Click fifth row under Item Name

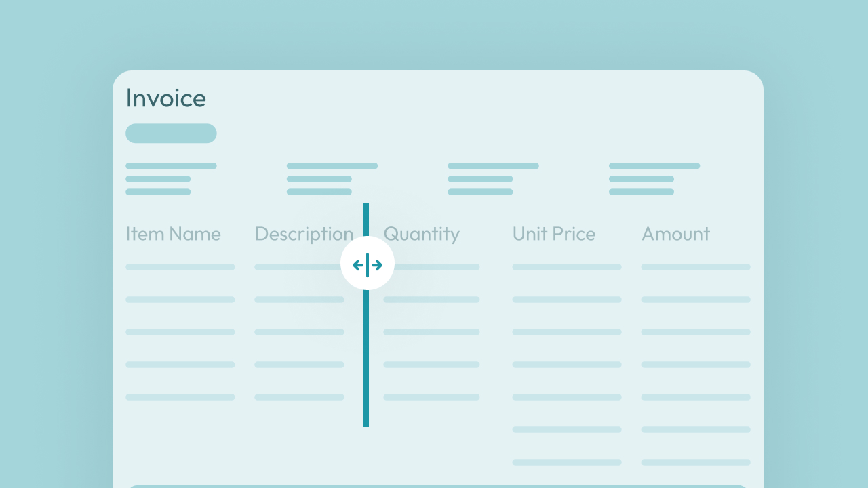coord(180,397)
